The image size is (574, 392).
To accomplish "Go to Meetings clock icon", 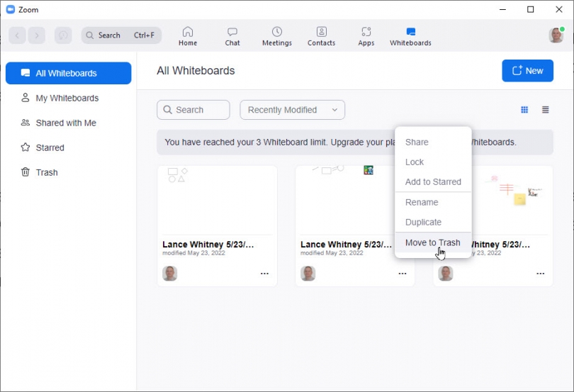I will pyautogui.click(x=276, y=32).
